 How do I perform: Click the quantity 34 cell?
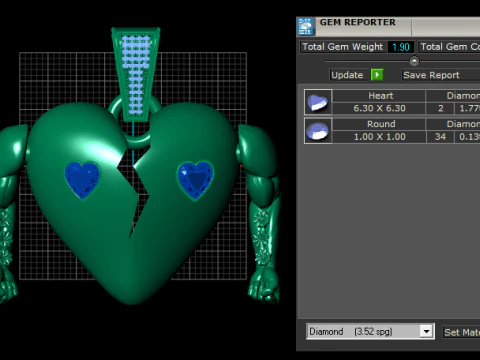[x=440, y=137]
